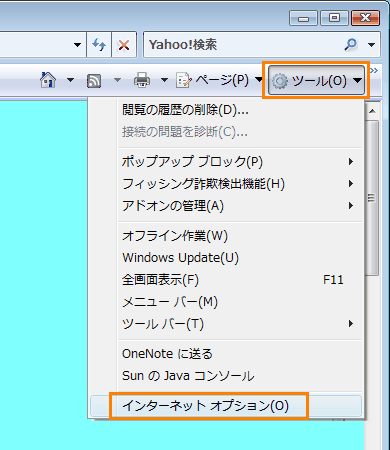
Task: Select 接続の問題を診断(C)...
Action: (x=226, y=132)
